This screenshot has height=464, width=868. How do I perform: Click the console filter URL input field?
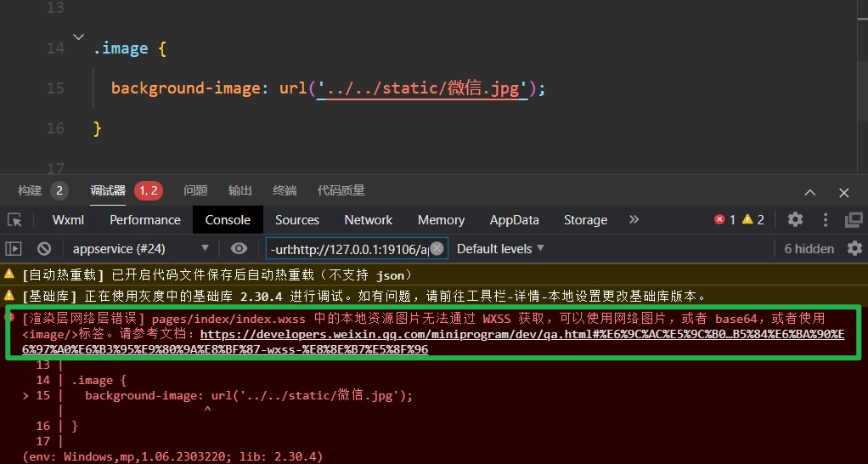click(348, 249)
